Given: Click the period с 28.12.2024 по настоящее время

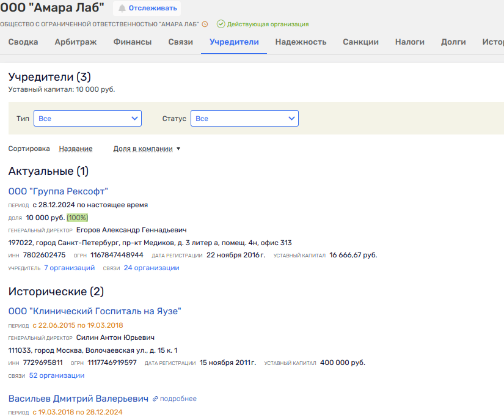Looking at the screenshot, I should tap(90, 205).
